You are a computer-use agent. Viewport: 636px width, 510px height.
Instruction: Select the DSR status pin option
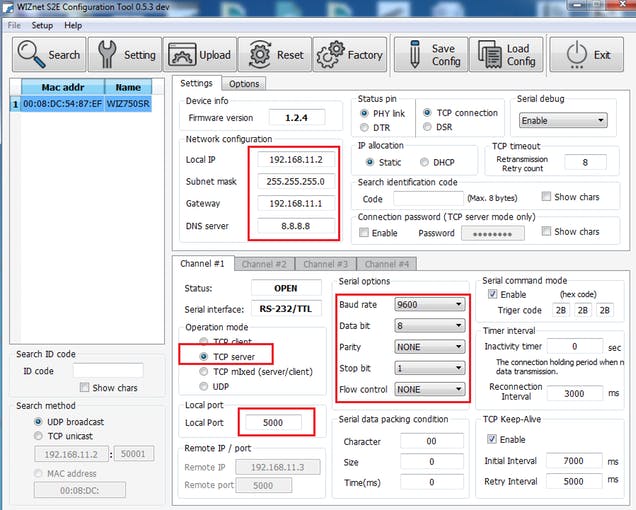(x=427, y=127)
